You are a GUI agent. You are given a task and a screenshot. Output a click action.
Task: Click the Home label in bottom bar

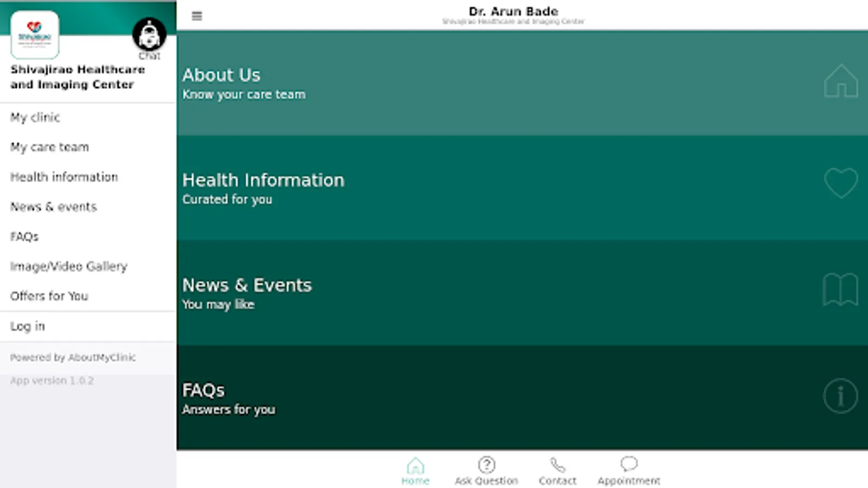416,481
